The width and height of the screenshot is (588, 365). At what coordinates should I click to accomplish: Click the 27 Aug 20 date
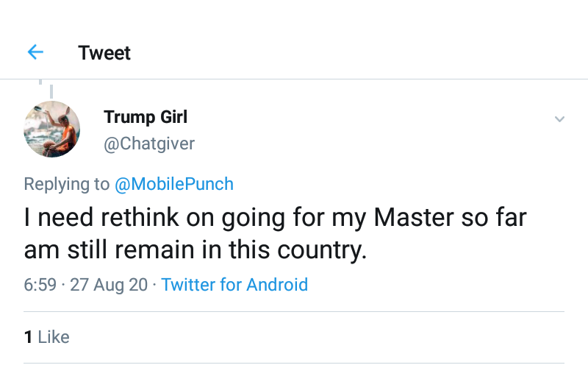[x=109, y=285]
